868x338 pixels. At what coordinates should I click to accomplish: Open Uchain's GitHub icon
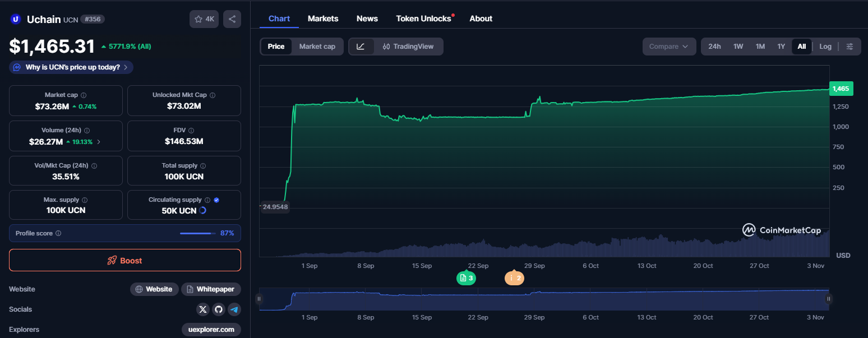click(x=218, y=309)
